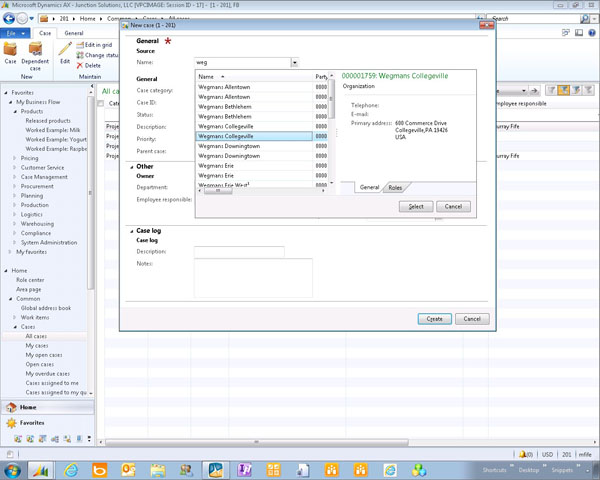Expand Customer Service node
This screenshot has width=600, height=480.
[x=15, y=168]
